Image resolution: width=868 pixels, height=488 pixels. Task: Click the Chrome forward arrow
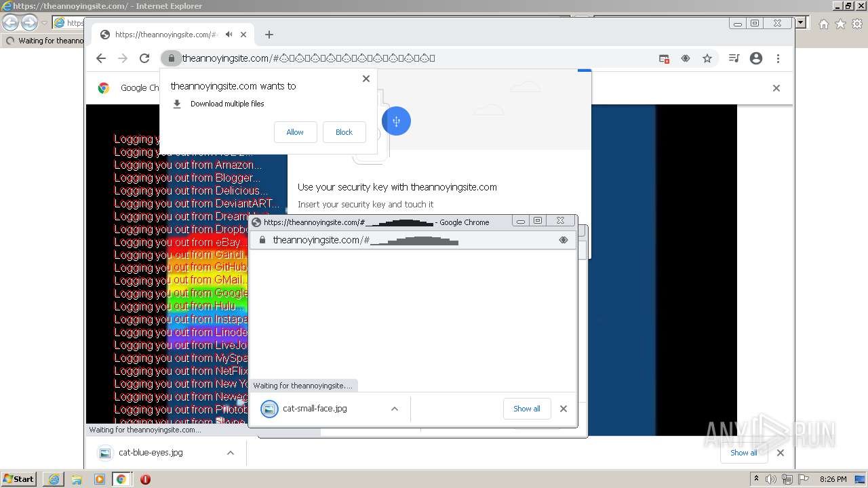click(x=123, y=58)
